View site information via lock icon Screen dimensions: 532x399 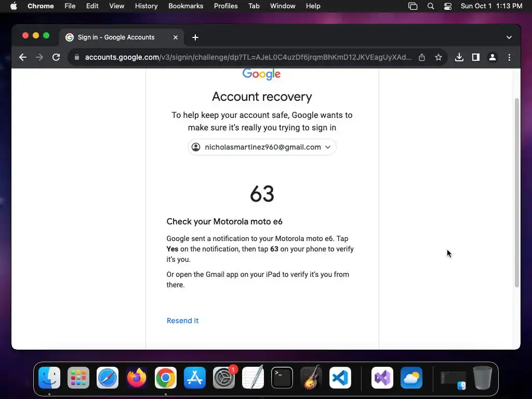(77, 57)
